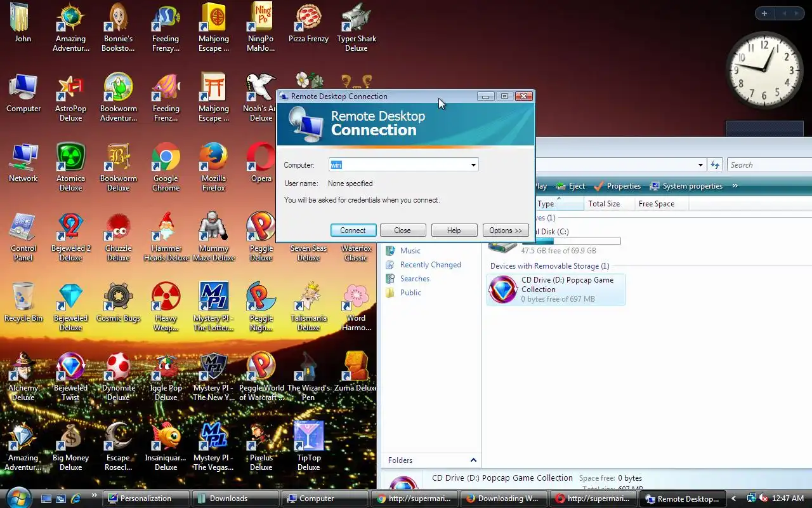Switch to Personalization taskbar window
This screenshot has height=508, width=812.
pos(146,498)
